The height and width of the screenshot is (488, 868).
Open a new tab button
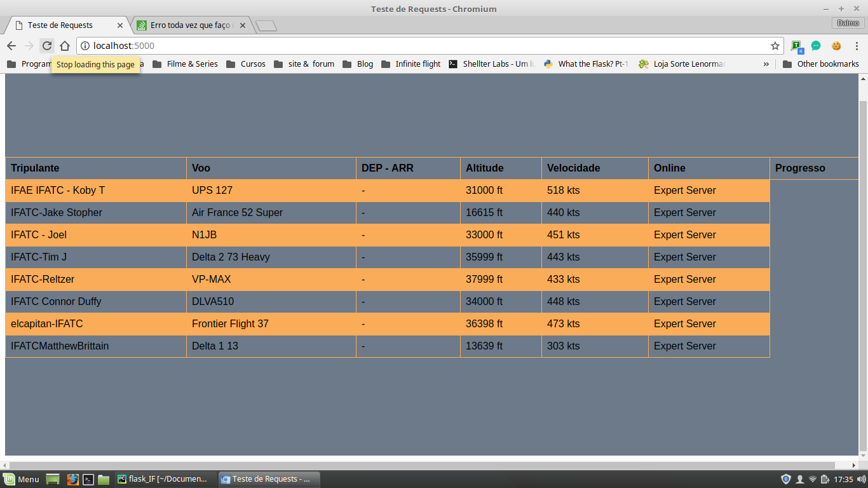pos(266,26)
